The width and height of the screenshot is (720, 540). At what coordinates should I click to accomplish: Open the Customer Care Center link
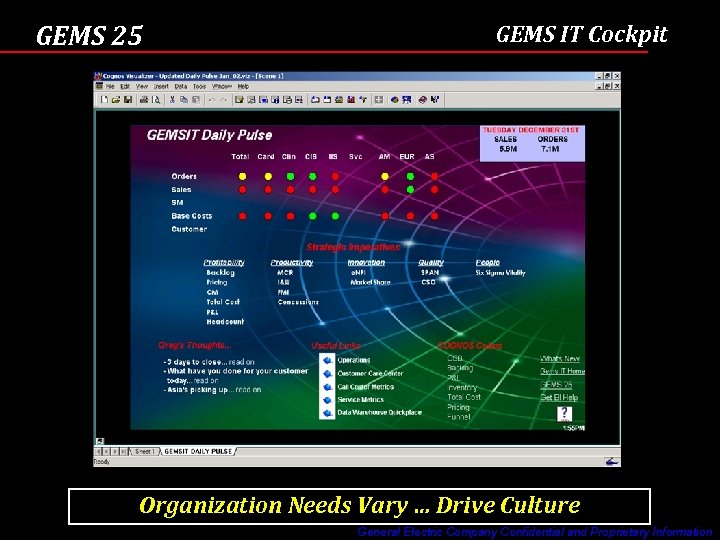(370, 374)
